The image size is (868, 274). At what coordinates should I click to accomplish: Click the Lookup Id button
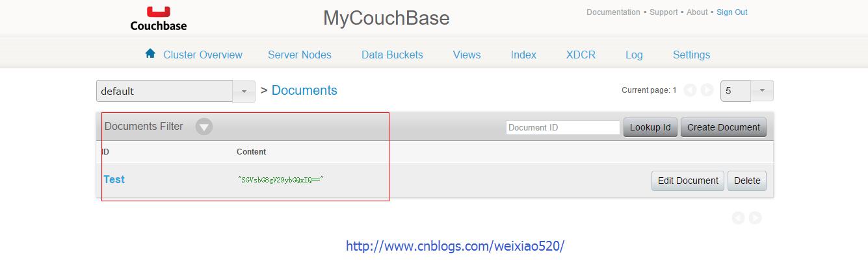click(650, 127)
